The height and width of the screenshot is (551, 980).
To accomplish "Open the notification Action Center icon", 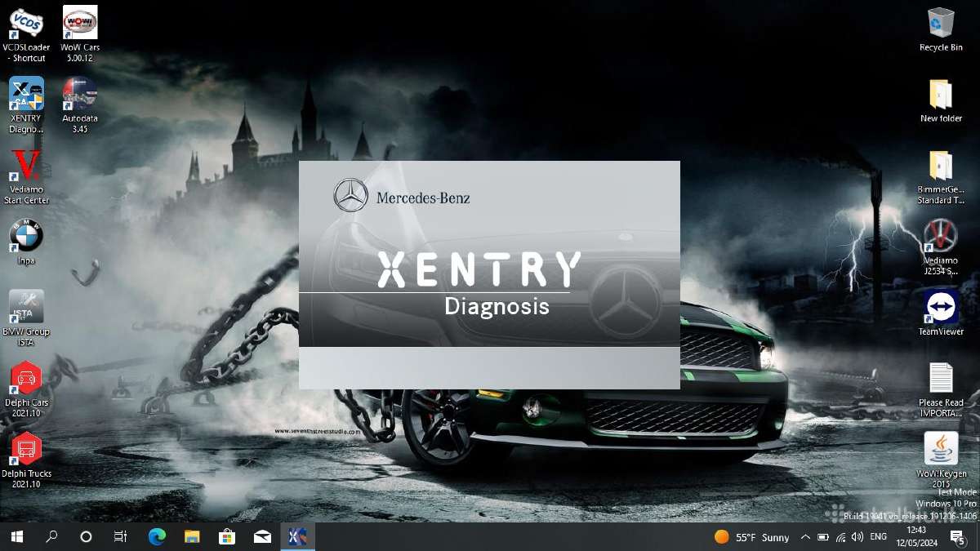I will point(956,536).
